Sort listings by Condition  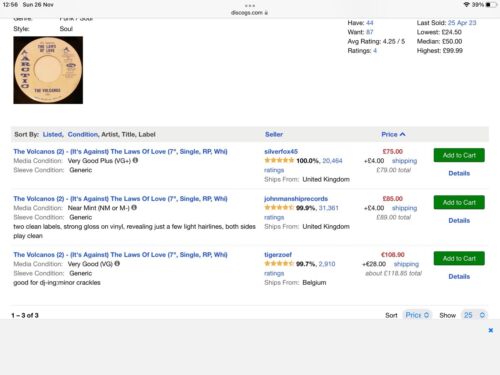(83, 134)
